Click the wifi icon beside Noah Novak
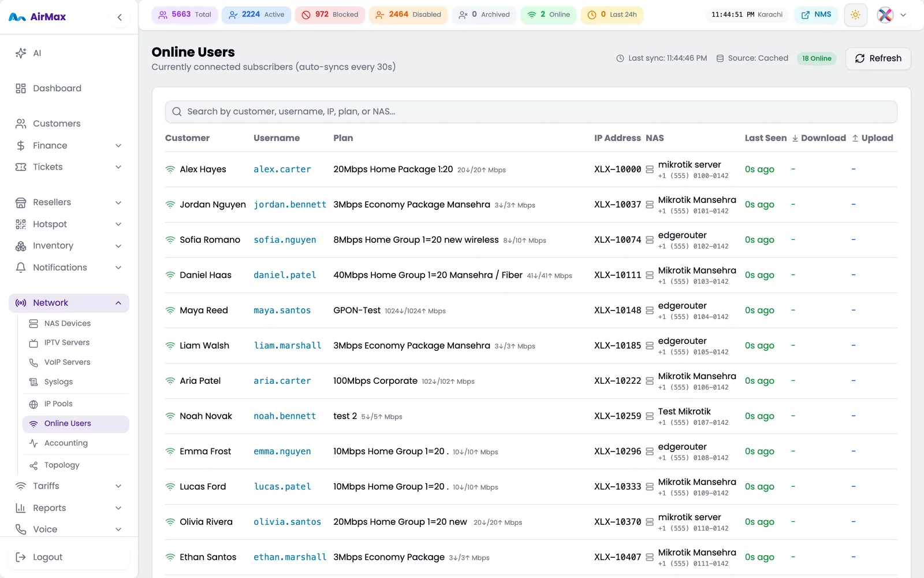The image size is (924, 578). [x=170, y=416]
